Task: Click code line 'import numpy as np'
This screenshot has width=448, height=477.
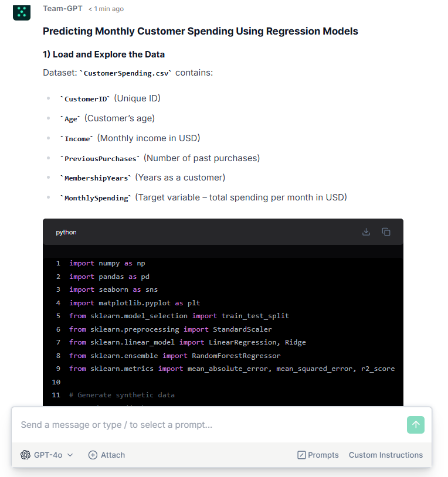Action: [x=107, y=263]
